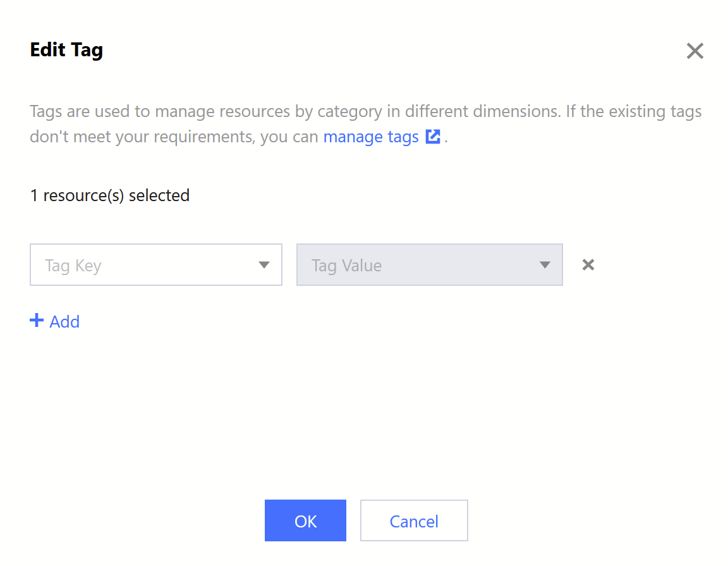Confirm tag changes with the OK button
728x566 pixels.
pyautogui.click(x=305, y=520)
